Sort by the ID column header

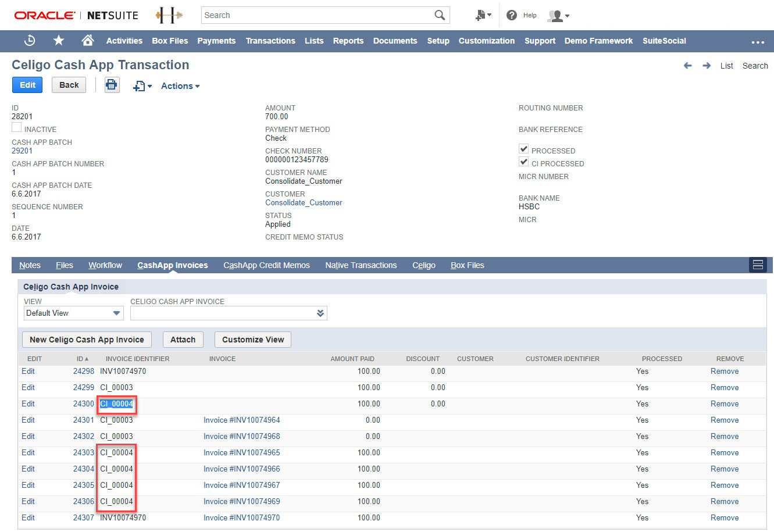tap(83, 359)
